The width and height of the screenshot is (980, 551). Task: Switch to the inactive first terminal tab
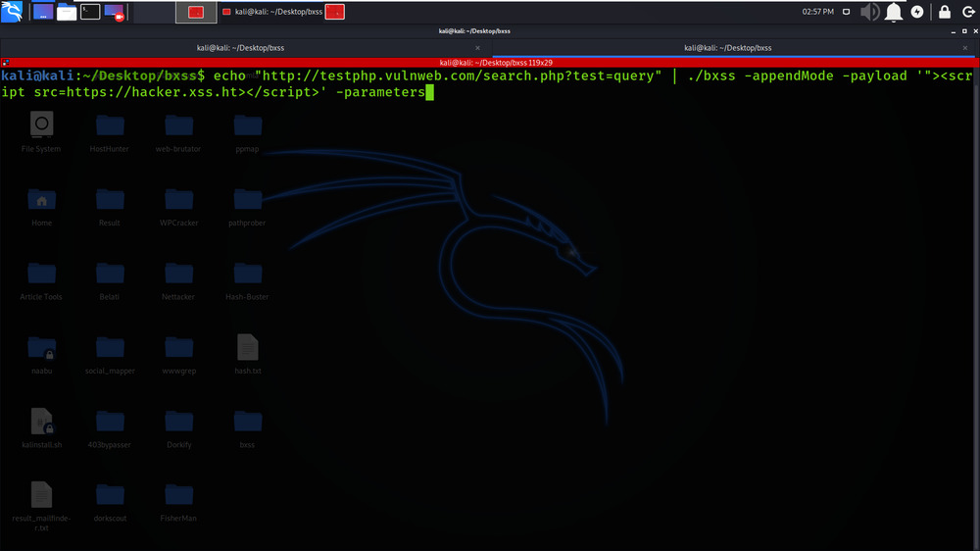241,47
